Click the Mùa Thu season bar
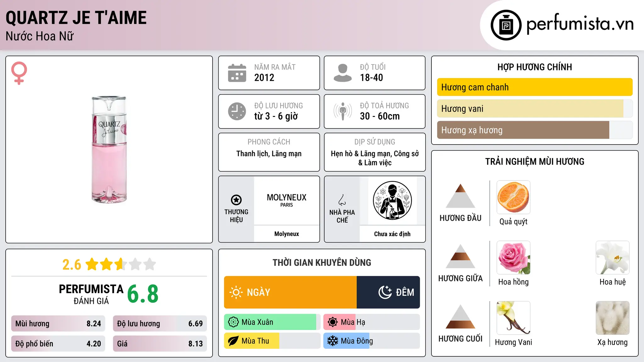Viewport: 644px width, 362px height. click(x=272, y=341)
